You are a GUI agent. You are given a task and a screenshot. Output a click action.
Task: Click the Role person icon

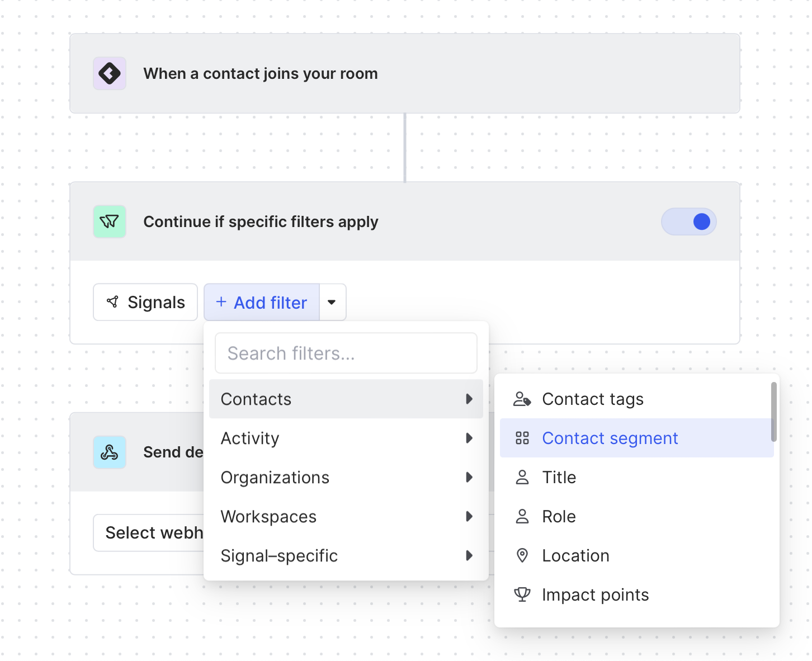pos(522,516)
